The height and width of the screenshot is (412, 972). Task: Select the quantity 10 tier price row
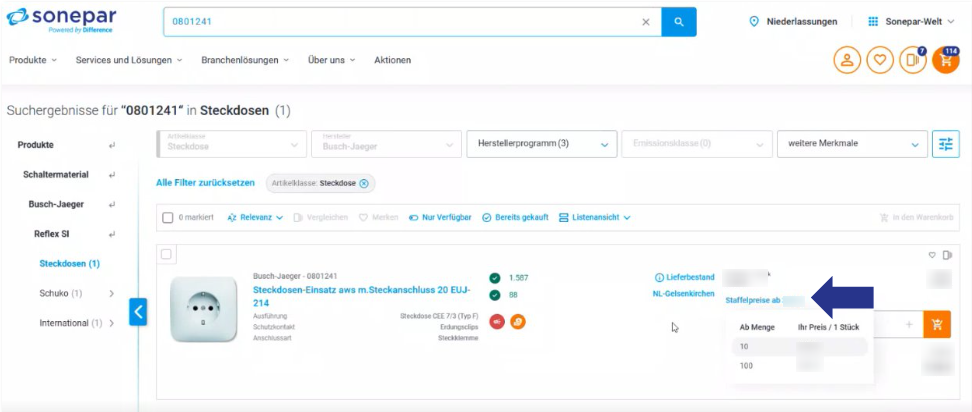[x=800, y=347]
